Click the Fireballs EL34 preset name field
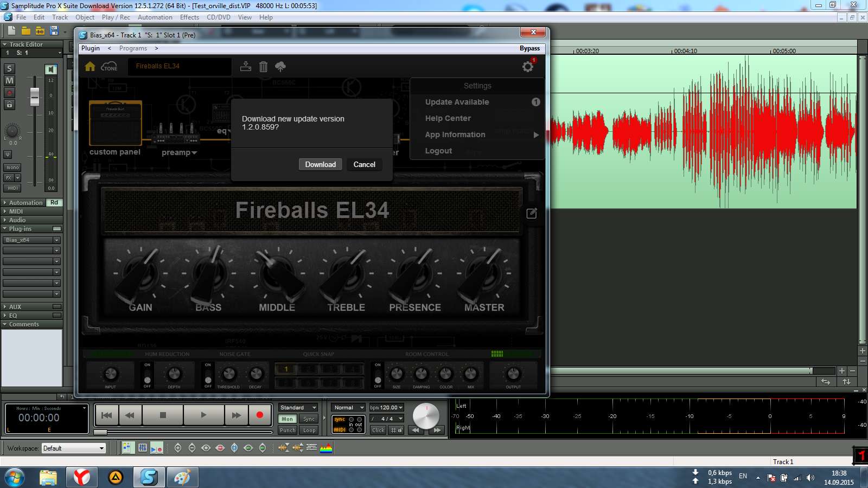The image size is (868, 488). (180, 66)
